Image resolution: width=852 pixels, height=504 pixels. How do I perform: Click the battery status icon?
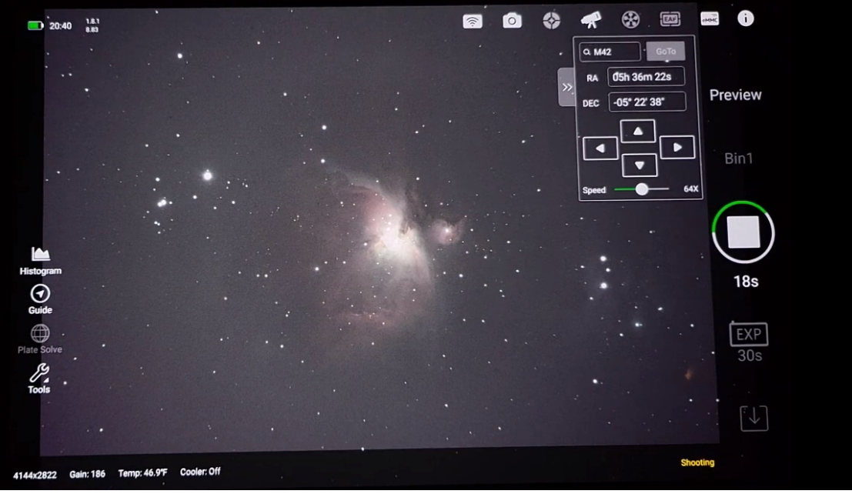point(35,25)
